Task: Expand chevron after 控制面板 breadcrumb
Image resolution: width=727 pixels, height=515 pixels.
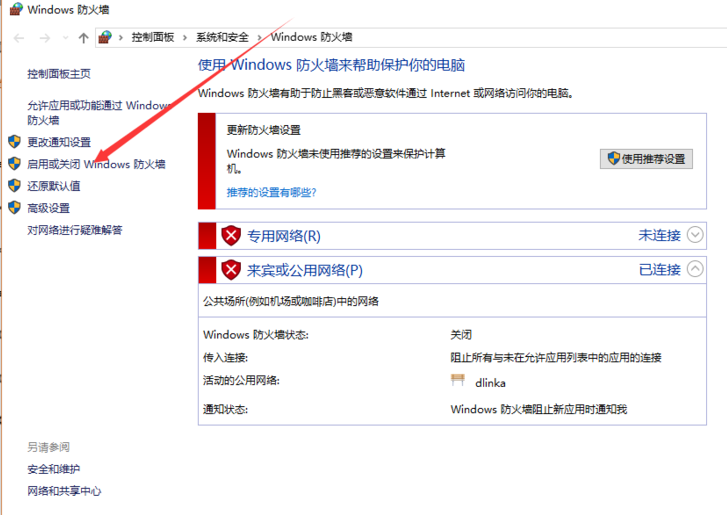Action: point(185,38)
